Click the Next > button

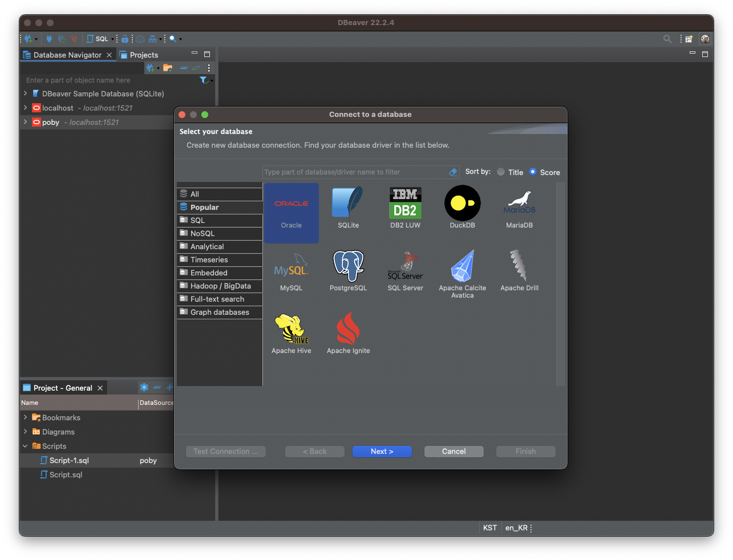coord(382,451)
